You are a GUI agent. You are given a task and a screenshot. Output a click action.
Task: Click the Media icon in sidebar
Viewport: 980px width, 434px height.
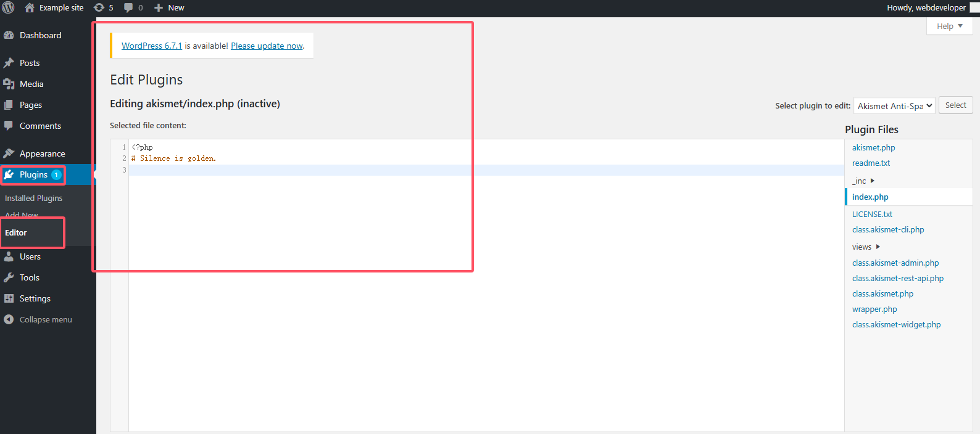9,84
